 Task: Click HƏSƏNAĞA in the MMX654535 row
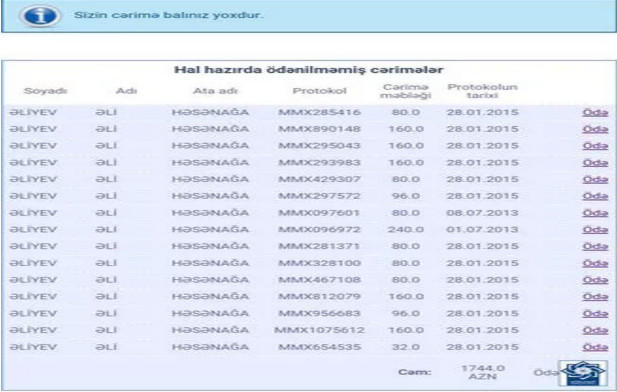click(x=210, y=347)
